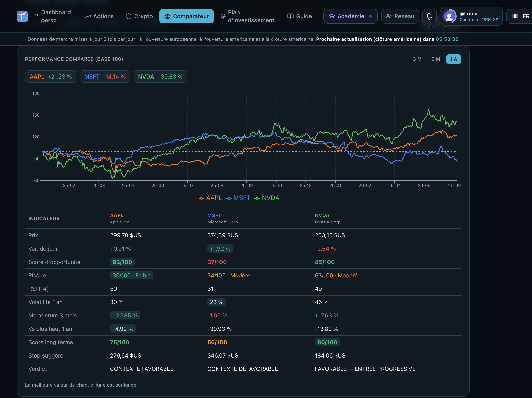Select the 6 M period toggle

click(x=436, y=59)
